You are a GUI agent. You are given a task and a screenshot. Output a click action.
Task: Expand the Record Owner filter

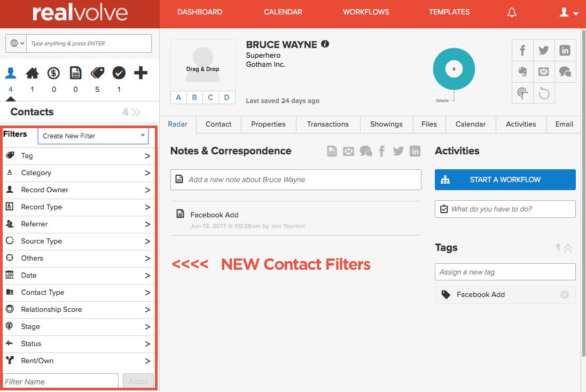click(78, 190)
